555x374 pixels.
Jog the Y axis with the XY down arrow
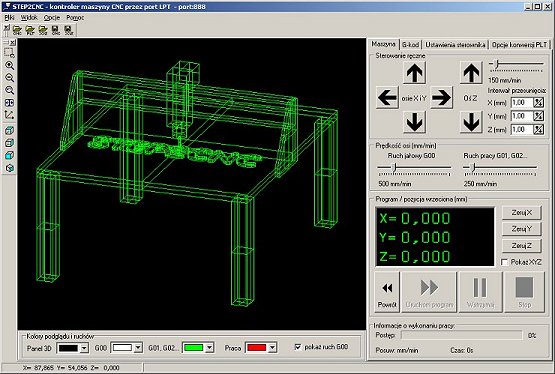coord(414,122)
